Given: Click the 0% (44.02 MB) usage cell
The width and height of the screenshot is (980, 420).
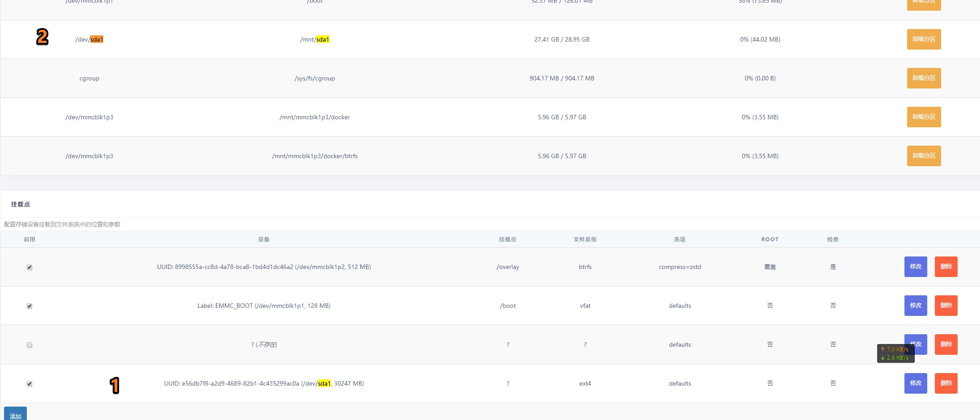Looking at the screenshot, I should point(760,39).
